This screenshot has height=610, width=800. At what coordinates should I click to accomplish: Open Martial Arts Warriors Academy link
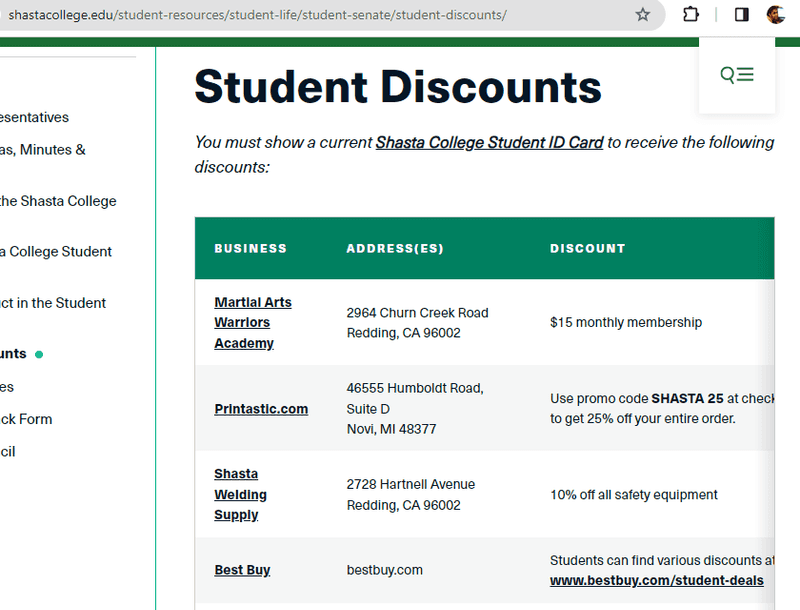[252, 322]
